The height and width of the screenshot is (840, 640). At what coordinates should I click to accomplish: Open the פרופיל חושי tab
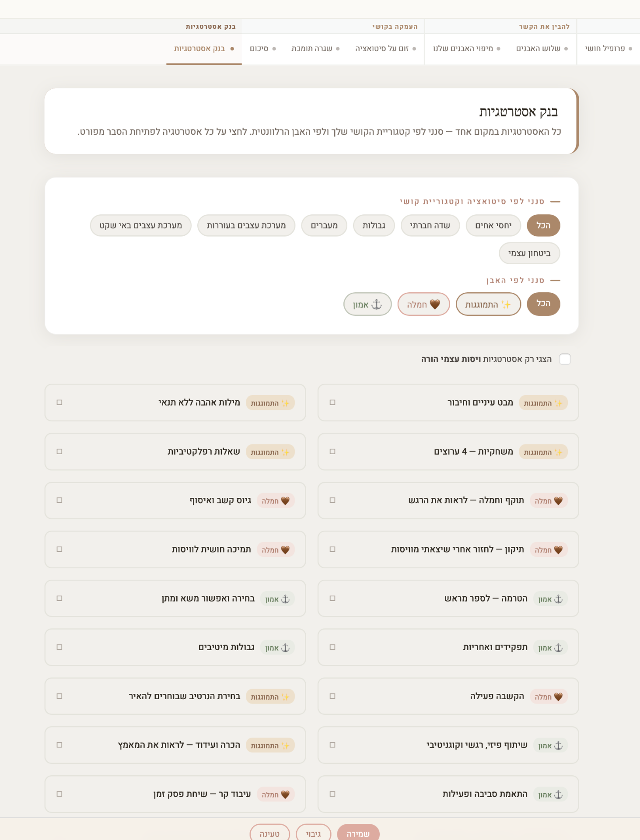tap(609, 49)
